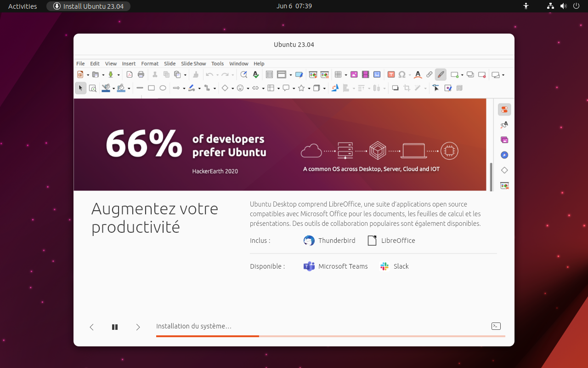Expand the Open file dropdown arrow
The width and height of the screenshot is (588, 368).
103,75
